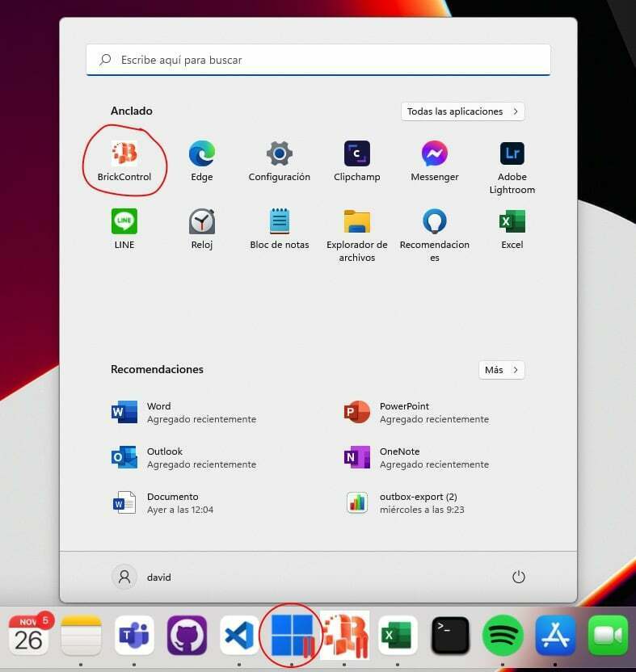Screen dimensions: 636x672
Task: Show Más recommendations
Action: coord(501,370)
